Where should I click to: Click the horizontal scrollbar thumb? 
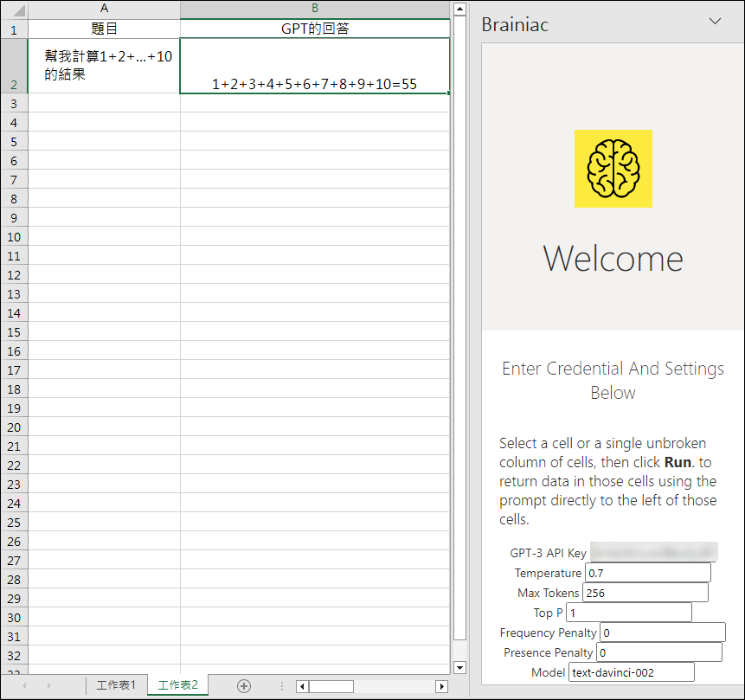point(331,686)
